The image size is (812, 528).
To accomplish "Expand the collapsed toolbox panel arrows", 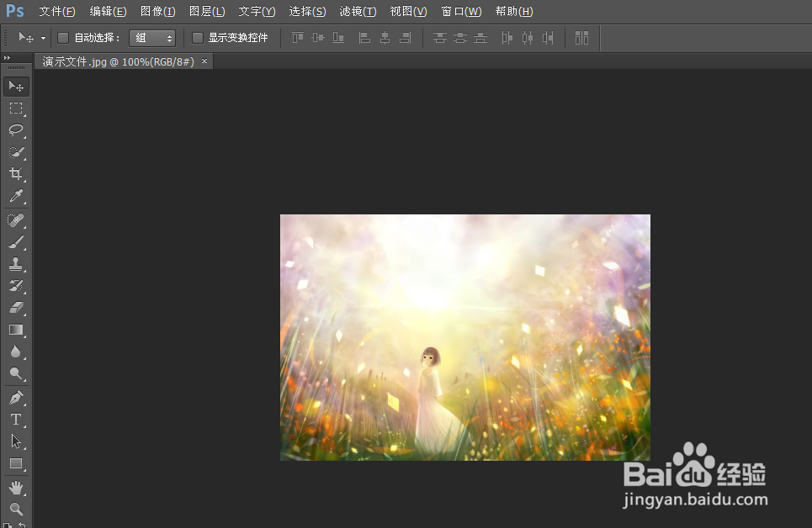I will pos(7,57).
